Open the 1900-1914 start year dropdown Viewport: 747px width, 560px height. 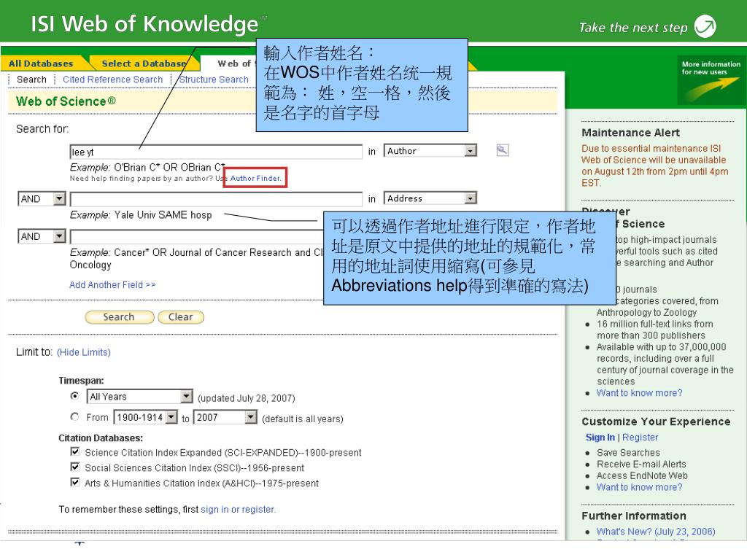point(145,418)
